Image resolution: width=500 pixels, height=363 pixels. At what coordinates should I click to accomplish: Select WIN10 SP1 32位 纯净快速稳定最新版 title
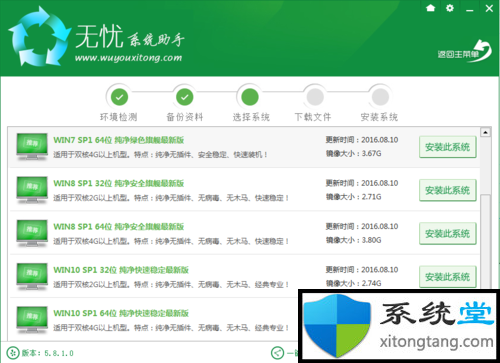[x=121, y=270]
